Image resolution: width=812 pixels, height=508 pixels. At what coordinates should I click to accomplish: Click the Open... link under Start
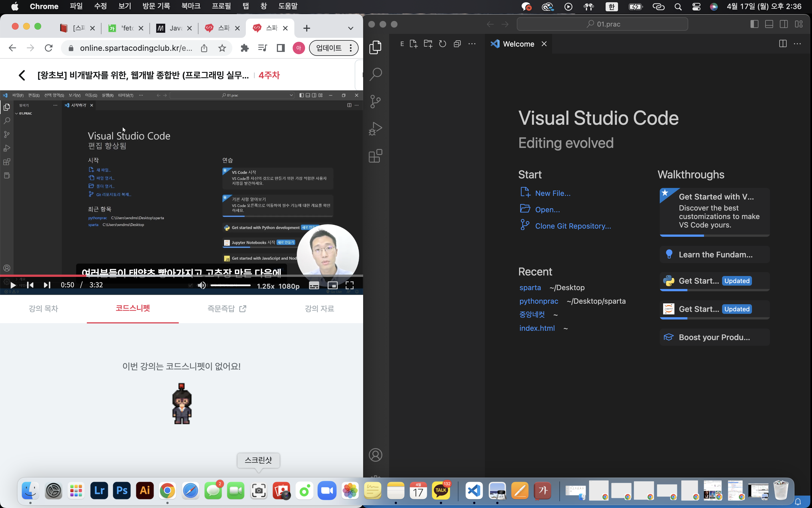pyautogui.click(x=547, y=210)
